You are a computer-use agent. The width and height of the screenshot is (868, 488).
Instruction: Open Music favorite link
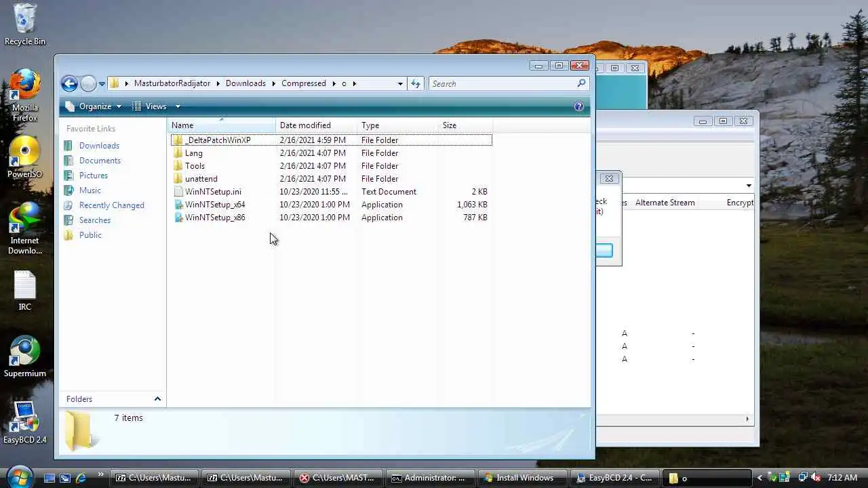[x=90, y=190]
